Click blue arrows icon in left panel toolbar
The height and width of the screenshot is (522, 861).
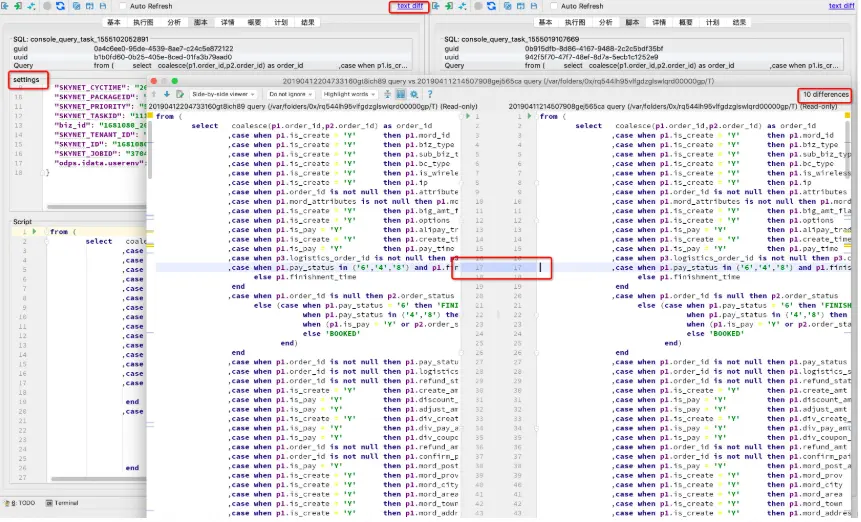(x=31, y=6)
